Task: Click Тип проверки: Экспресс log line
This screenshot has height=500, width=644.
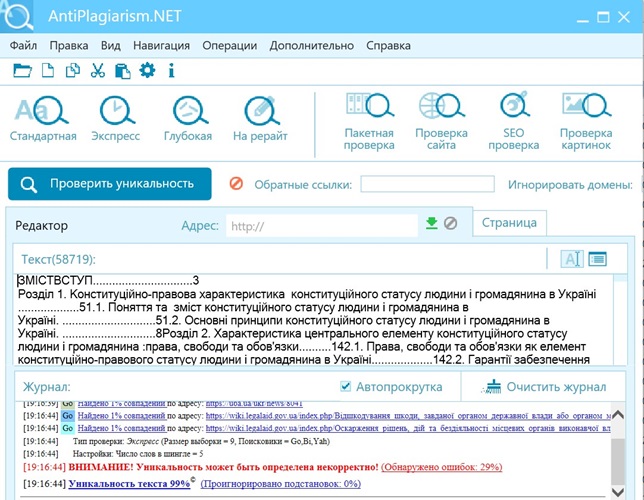Action: pos(201,441)
